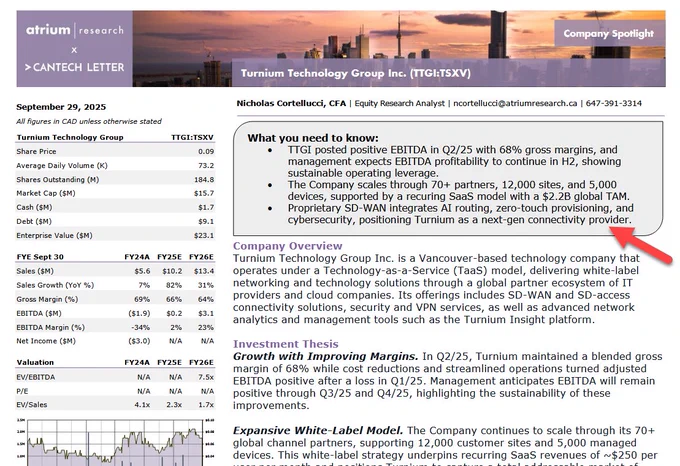Click the FY25E Sales Growth value 82%
The height and width of the screenshot is (466, 680).
(174, 285)
